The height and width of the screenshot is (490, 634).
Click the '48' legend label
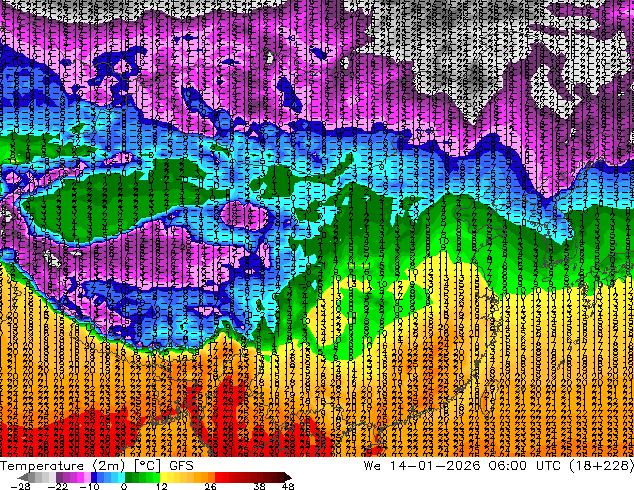[288, 486]
